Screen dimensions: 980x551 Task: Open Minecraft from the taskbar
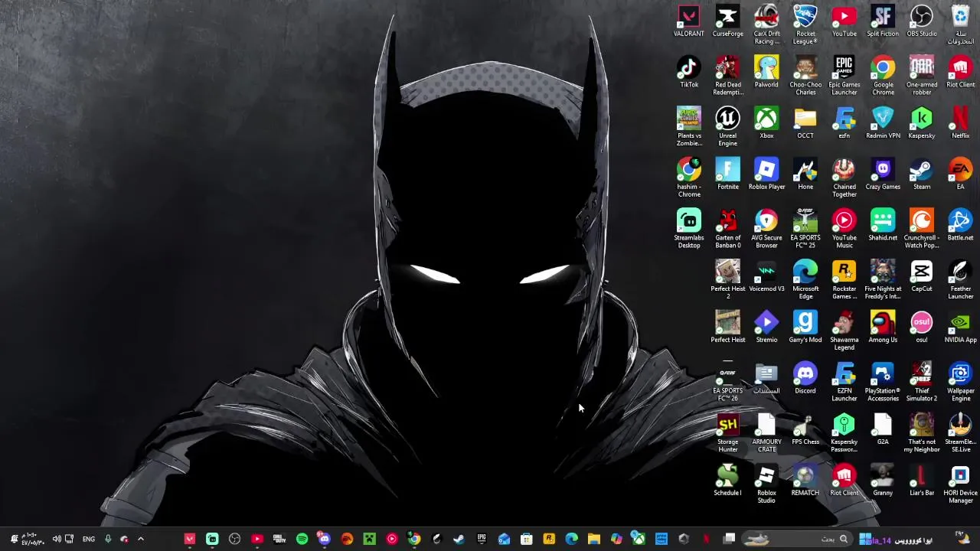click(369, 539)
